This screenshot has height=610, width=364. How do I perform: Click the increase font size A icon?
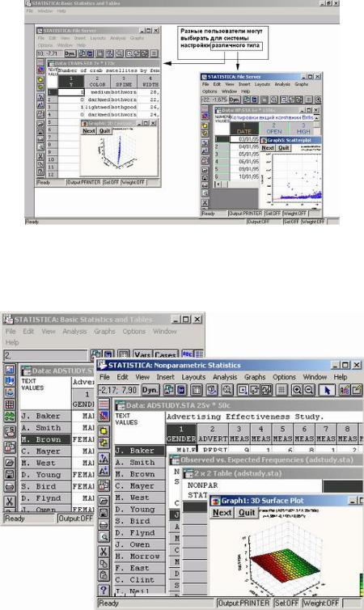104,458
